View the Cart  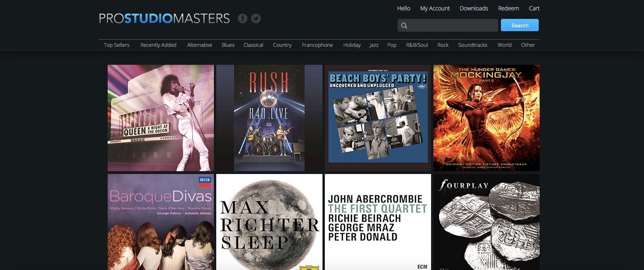[x=534, y=8]
